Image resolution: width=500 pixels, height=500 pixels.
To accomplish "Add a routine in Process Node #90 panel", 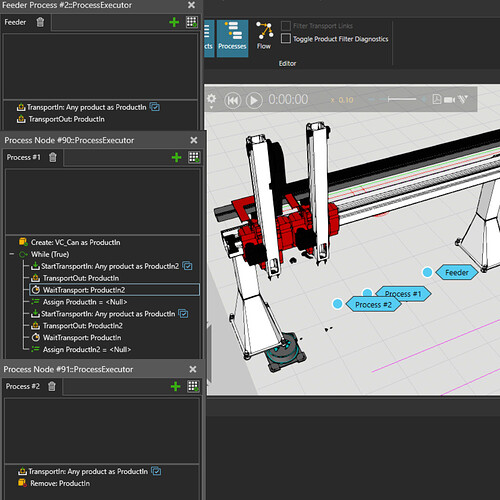I will 176,157.
